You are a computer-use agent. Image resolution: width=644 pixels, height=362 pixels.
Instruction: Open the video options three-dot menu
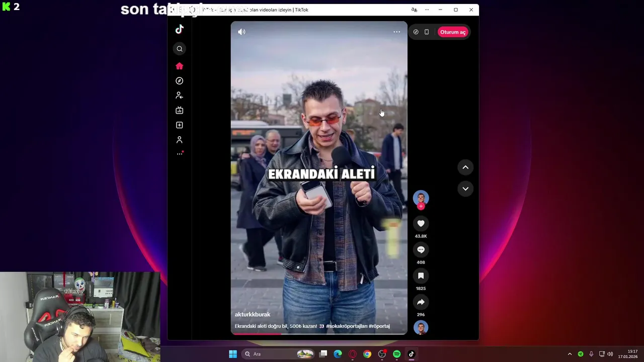(x=397, y=32)
